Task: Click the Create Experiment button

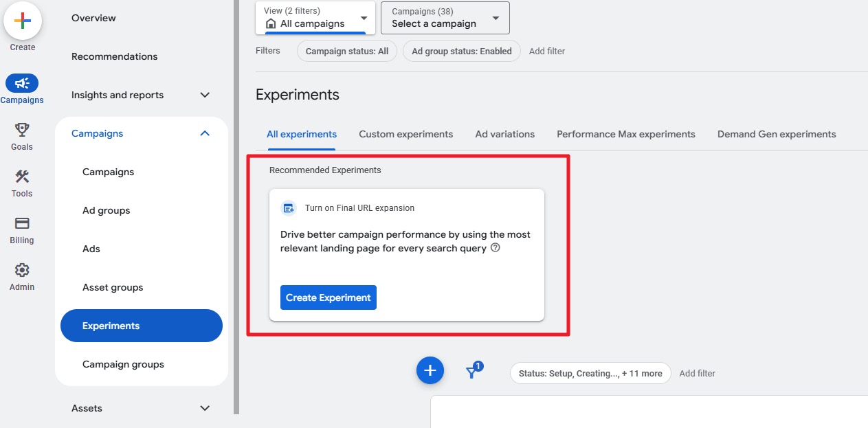Action: [x=328, y=297]
